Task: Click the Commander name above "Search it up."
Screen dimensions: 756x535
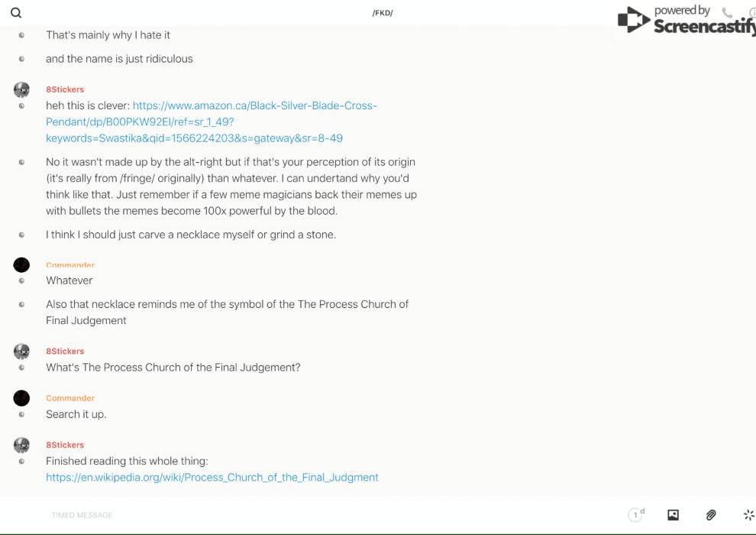Action: (70, 398)
